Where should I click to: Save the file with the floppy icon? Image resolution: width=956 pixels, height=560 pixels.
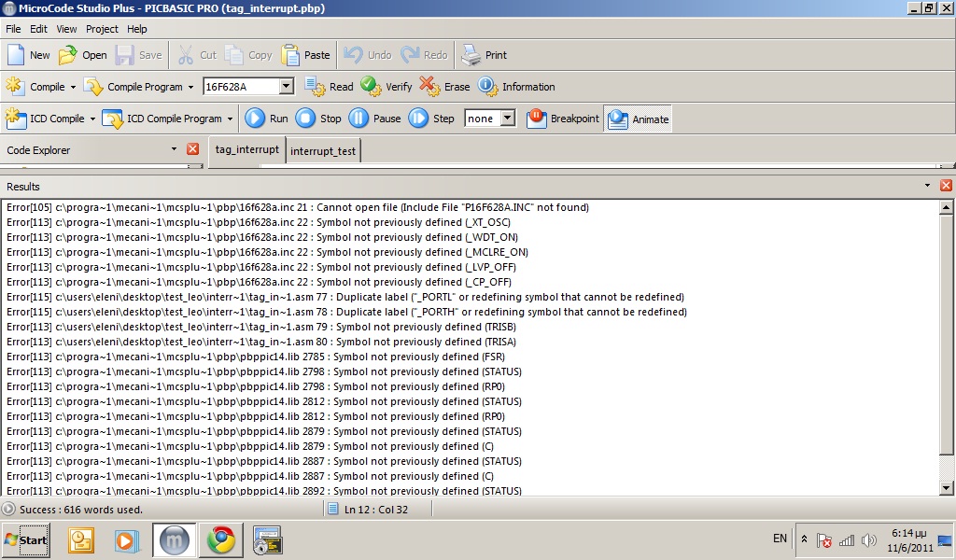pyautogui.click(x=139, y=55)
